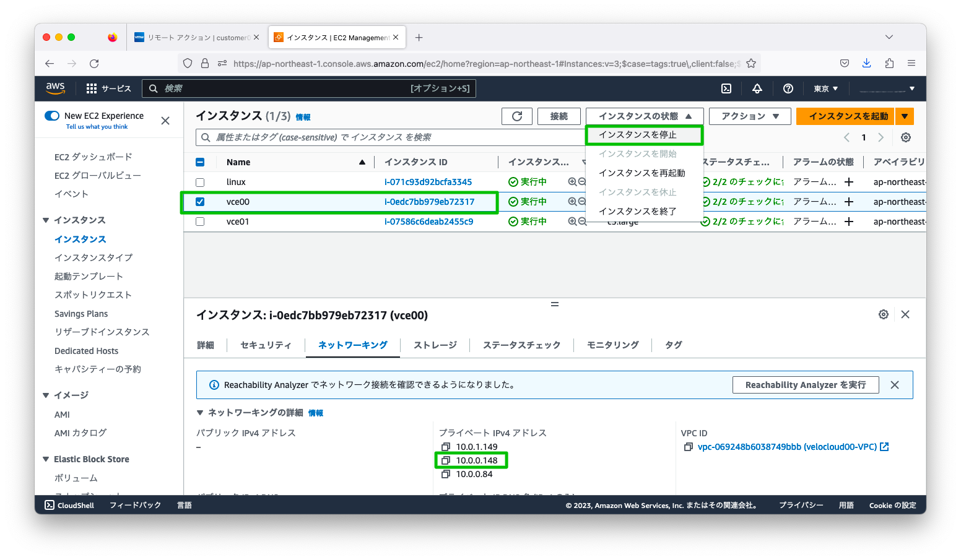Copy private IP 10.0.0.148
Image resolution: width=961 pixels, height=560 pixels.
tap(445, 460)
